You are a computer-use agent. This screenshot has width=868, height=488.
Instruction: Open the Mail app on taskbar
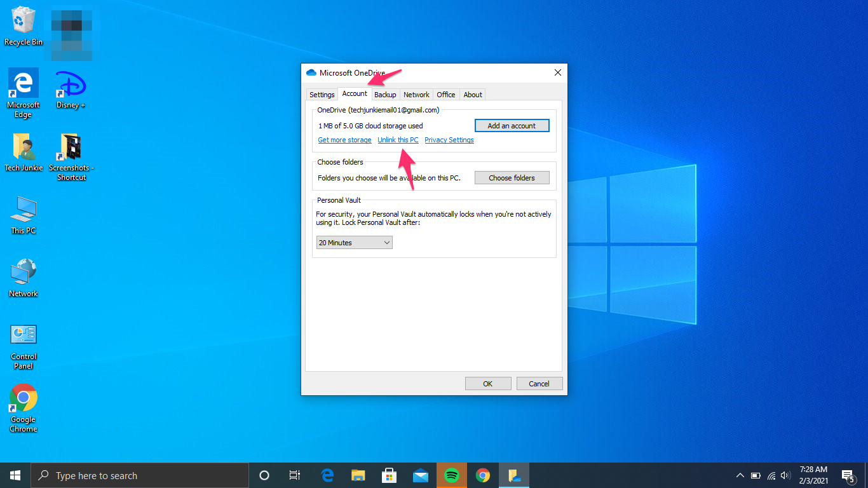click(x=421, y=475)
